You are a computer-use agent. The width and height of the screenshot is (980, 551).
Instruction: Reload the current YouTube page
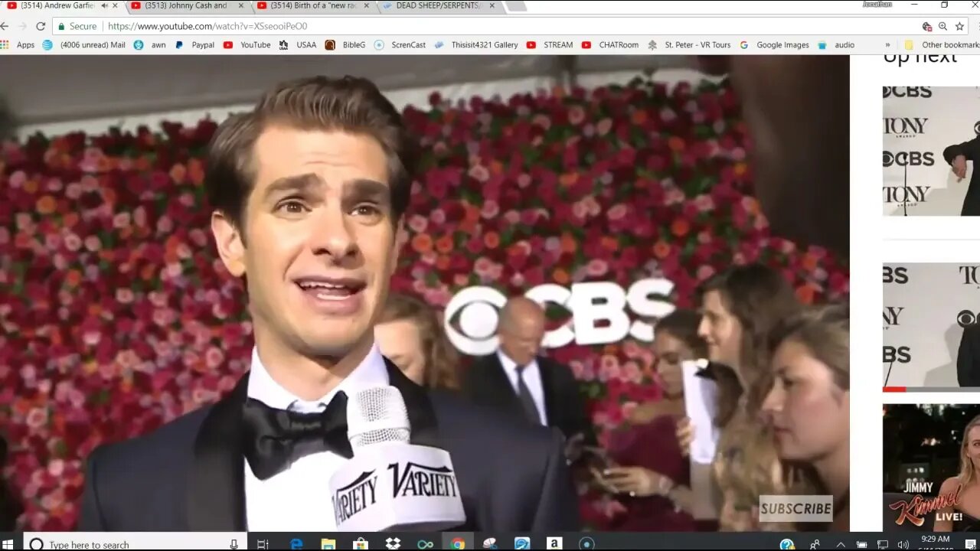[x=41, y=26]
